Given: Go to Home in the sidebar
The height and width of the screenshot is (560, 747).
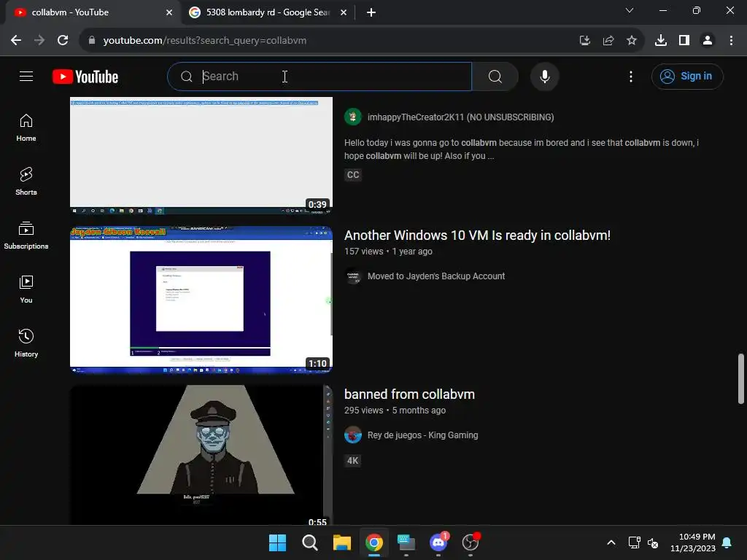Looking at the screenshot, I should click(x=26, y=128).
